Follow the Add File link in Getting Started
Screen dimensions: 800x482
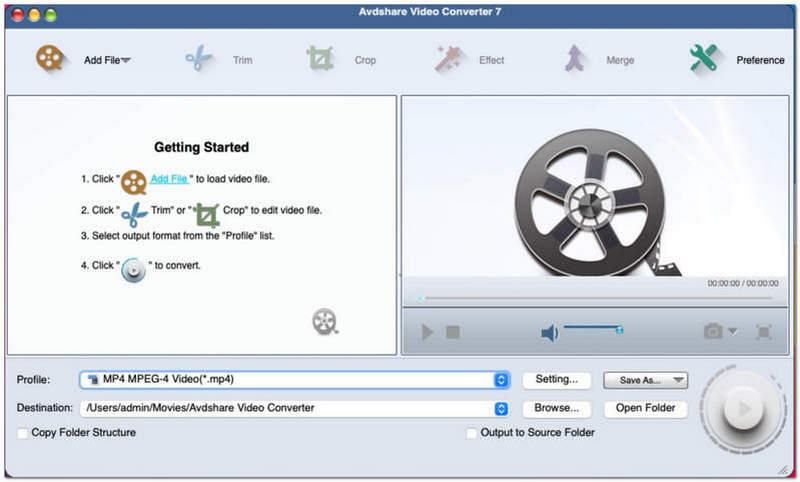[x=169, y=179]
